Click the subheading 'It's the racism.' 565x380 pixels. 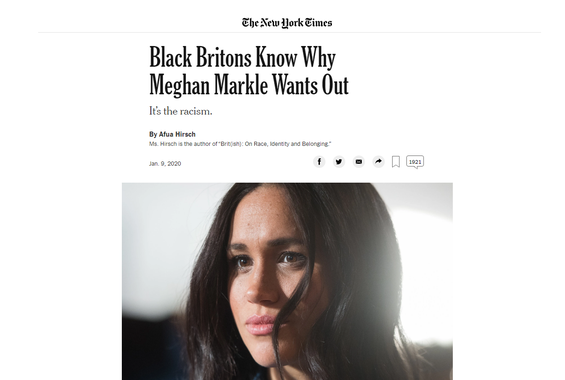pyautogui.click(x=181, y=111)
